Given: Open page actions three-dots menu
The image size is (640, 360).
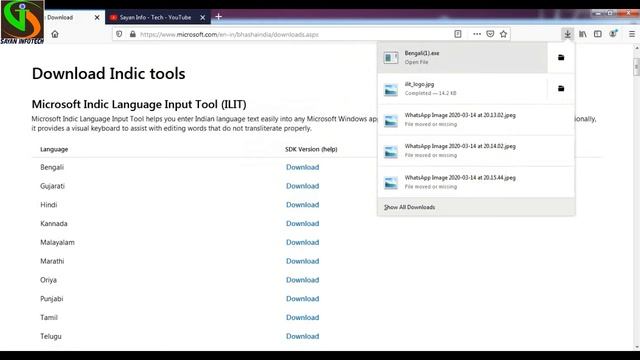Looking at the screenshot, I should [x=477, y=34].
